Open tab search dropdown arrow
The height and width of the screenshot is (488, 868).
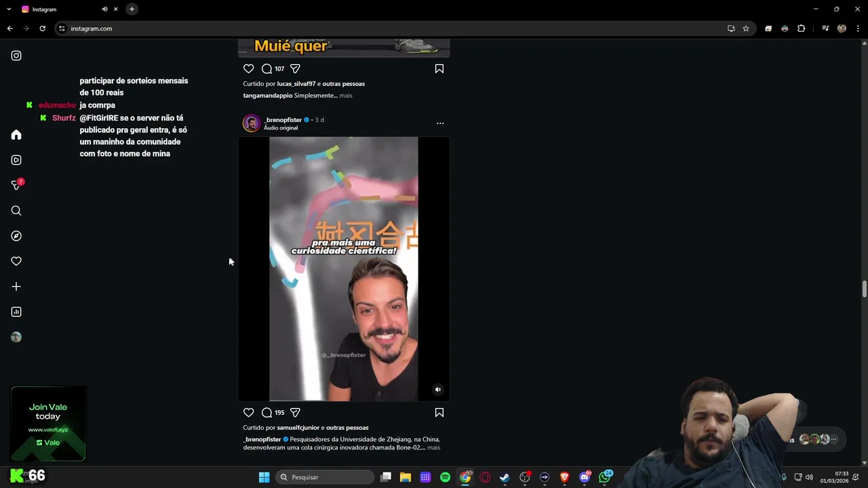tap(9, 9)
